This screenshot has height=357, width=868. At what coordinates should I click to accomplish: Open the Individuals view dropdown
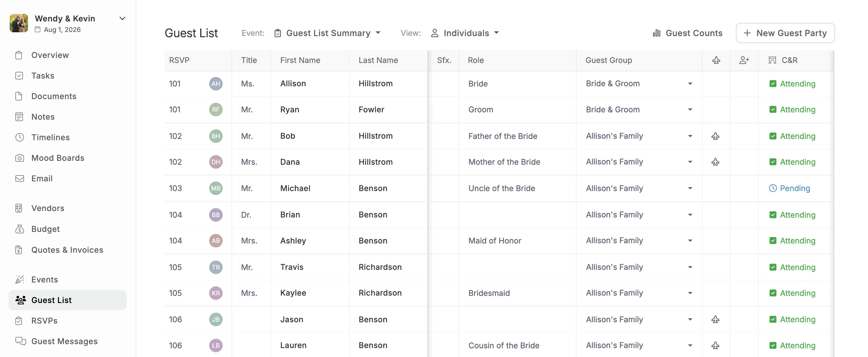point(465,33)
